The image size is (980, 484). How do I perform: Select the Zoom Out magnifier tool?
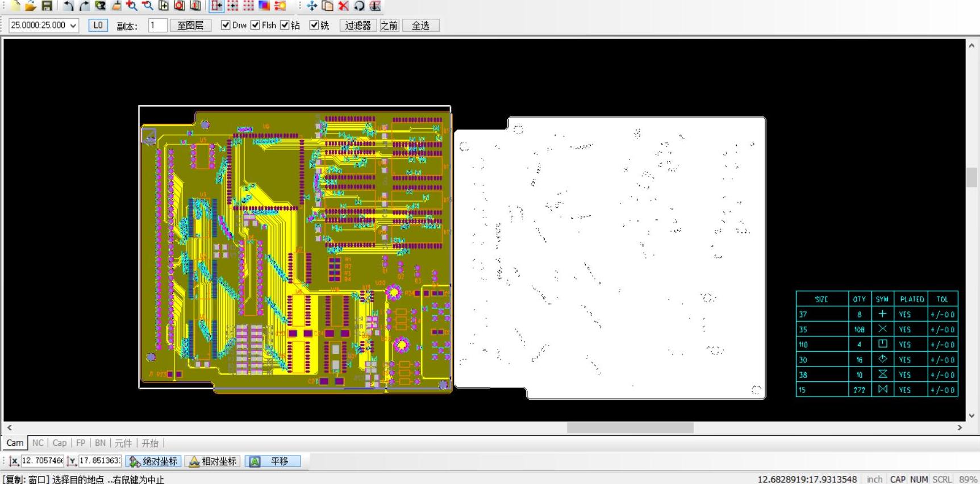(x=148, y=6)
